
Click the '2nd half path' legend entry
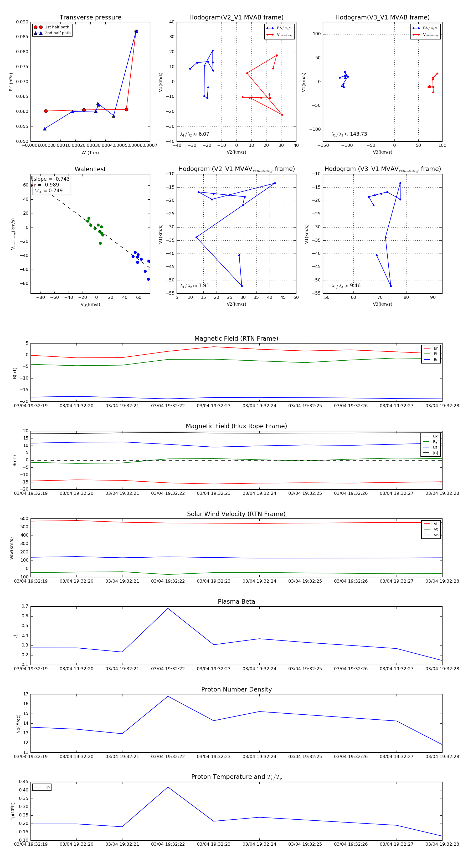52,33
